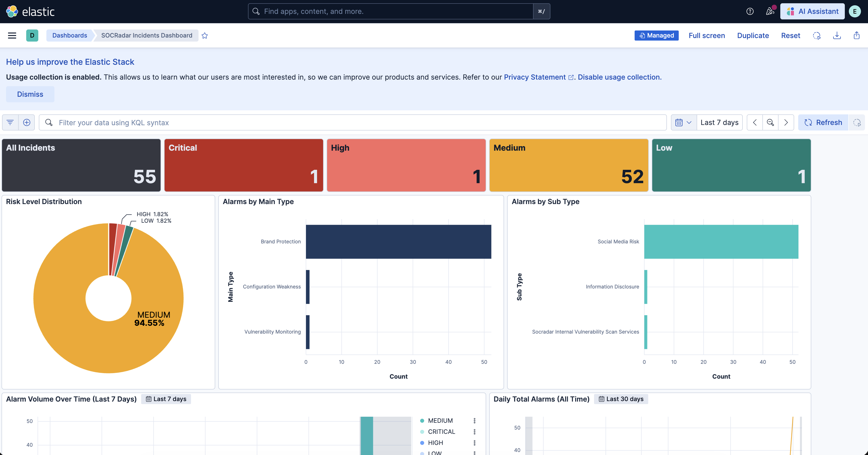This screenshot has height=455, width=868.
Task: Open HIGH legend options menu
Action: 474,443
